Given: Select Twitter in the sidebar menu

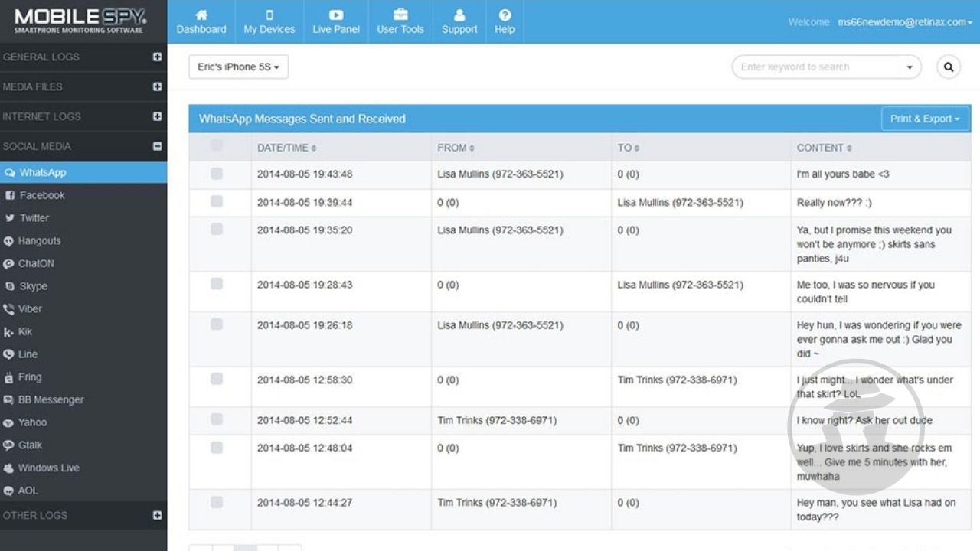Looking at the screenshot, I should (83, 218).
